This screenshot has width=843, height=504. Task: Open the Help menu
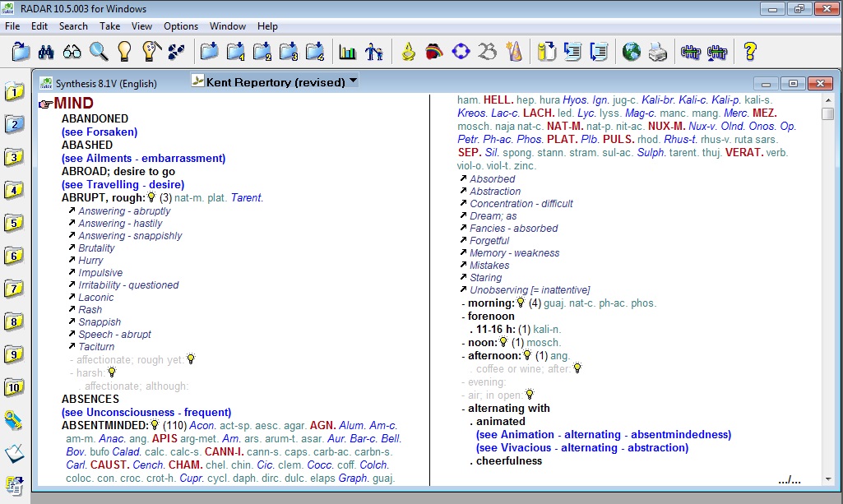(267, 25)
